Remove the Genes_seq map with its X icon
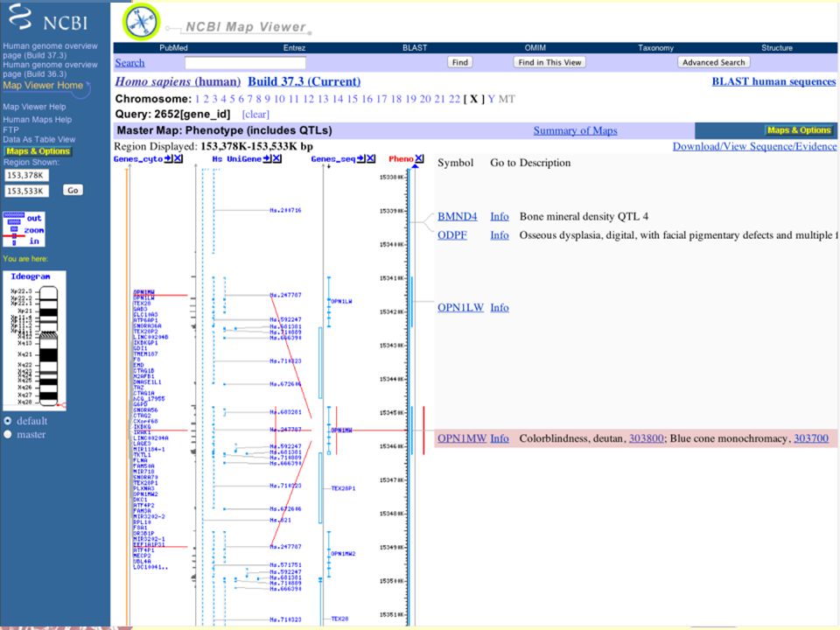The width and height of the screenshot is (840, 630). tap(371, 158)
